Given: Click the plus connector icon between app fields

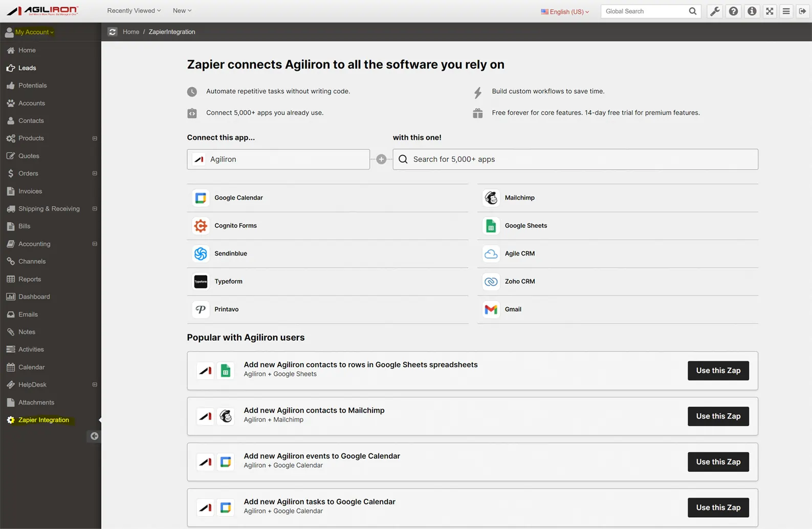Looking at the screenshot, I should pyautogui.click(x=381, y=159).
